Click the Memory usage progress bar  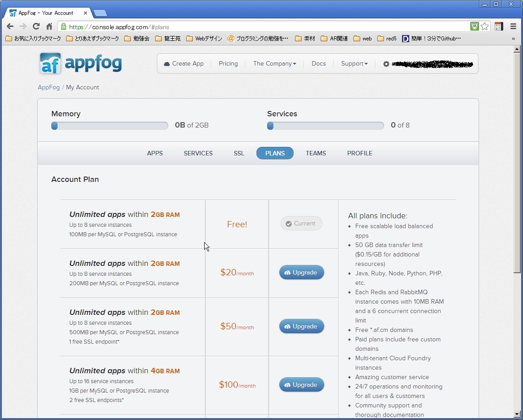pos(110,126)
